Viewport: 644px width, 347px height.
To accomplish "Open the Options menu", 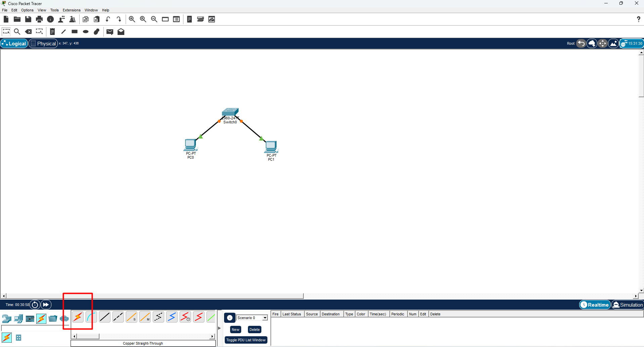I will point(27,10).
